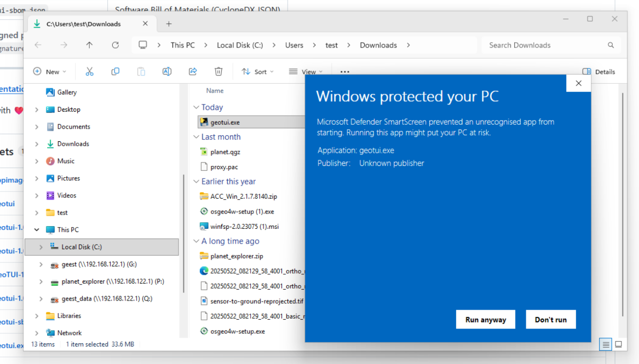The height and width of the screenshot is (364, 639).
Task: Open the See more ellipsis menu
Action: (x=345, y=72)
